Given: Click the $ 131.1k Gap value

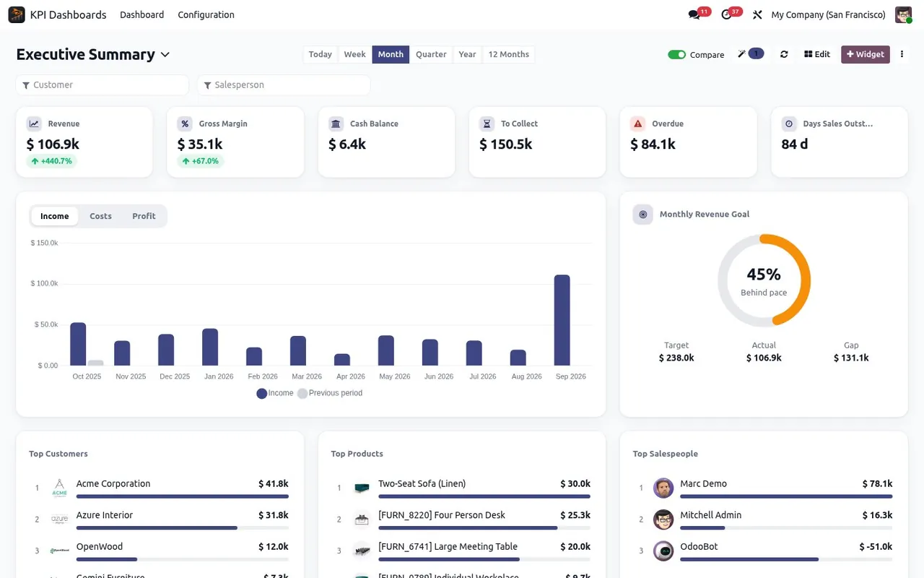Looking at the screenshot, I should pyautogui.click(x=851, y=358).
